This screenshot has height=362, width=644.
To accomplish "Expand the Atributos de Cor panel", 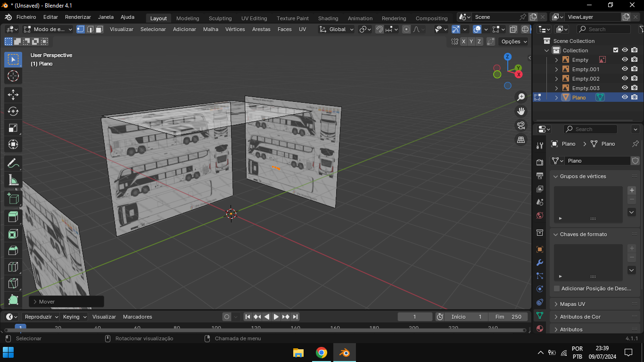I will tap(556, 317).
